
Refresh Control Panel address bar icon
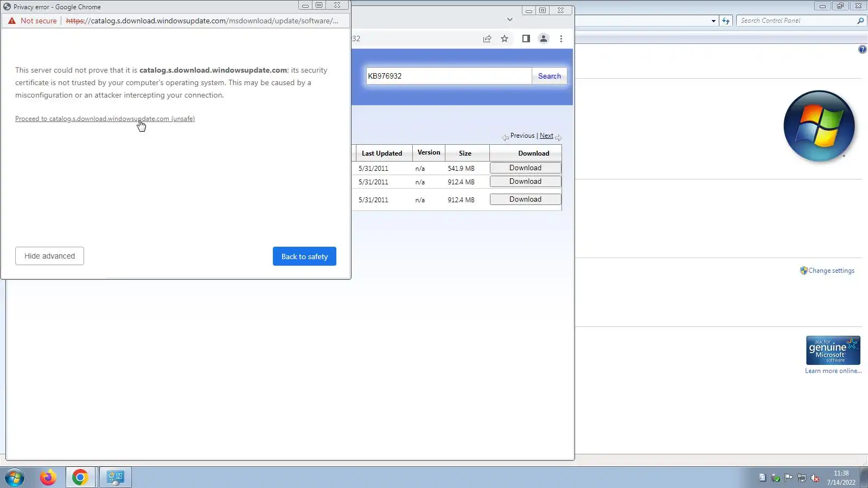click(726, 21)
